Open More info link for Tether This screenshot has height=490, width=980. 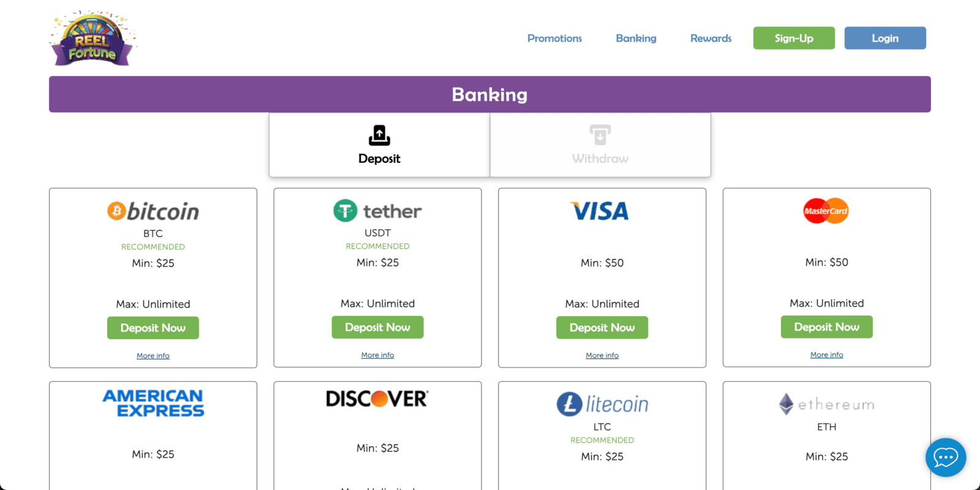[x=377, y=355]
